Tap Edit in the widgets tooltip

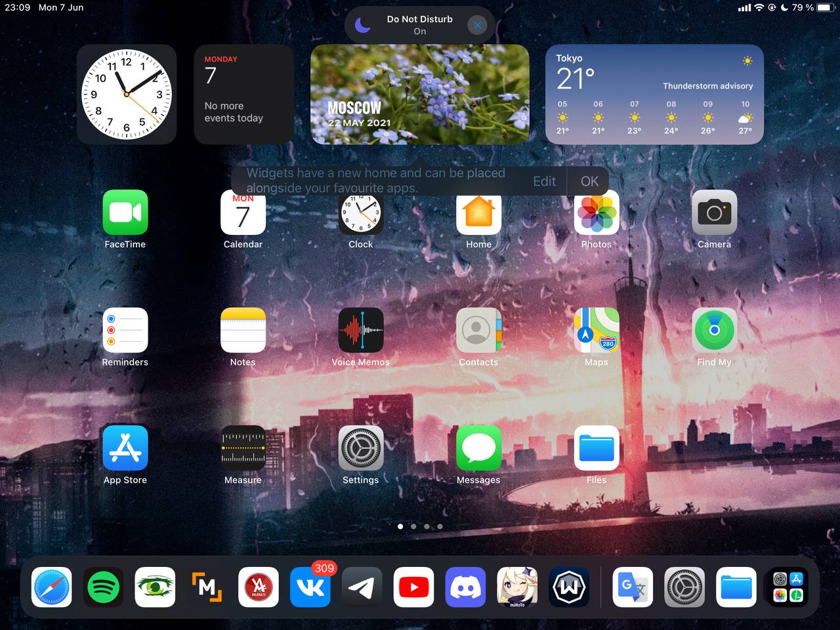(x=544, y=181)
